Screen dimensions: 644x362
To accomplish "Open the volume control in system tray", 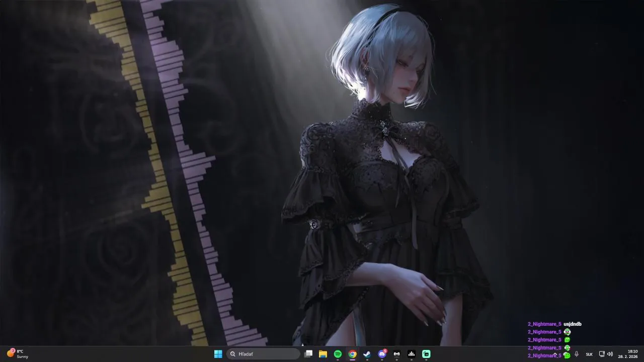I will (x=610, y=354).
